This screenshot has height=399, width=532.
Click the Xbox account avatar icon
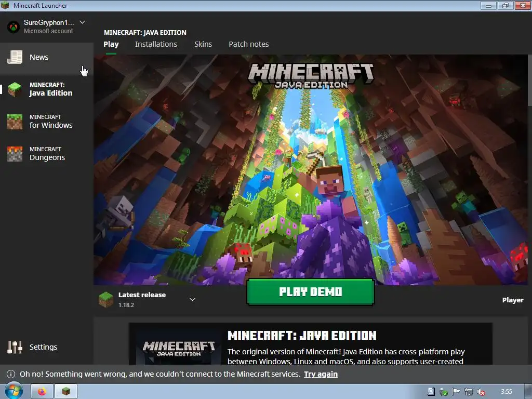coord(14,27)
